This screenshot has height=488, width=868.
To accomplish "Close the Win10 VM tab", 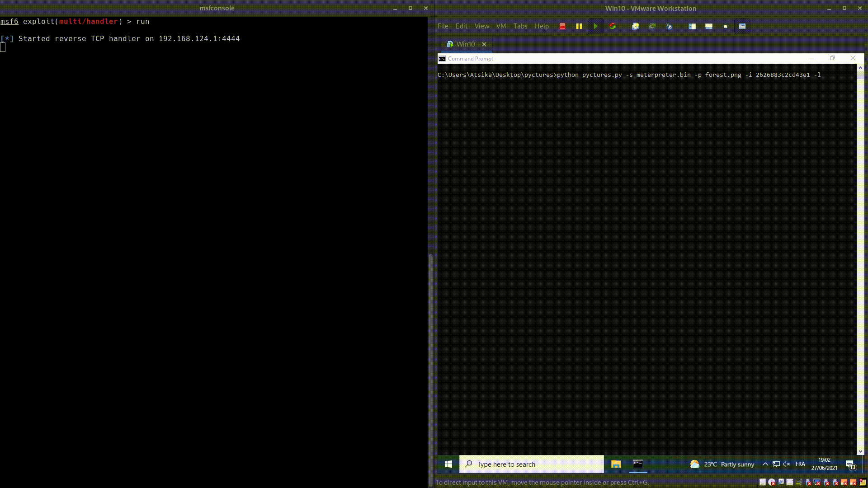I will pos(484,44).
